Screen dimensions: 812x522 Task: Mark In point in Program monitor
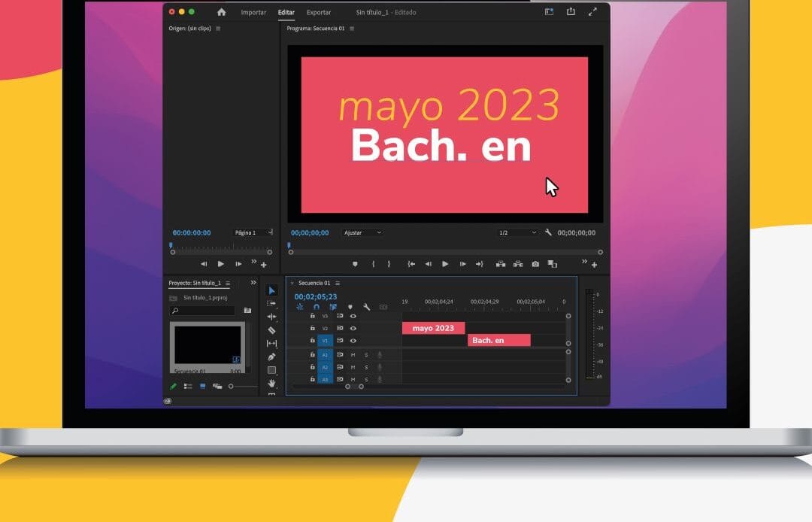pos(374,264)
